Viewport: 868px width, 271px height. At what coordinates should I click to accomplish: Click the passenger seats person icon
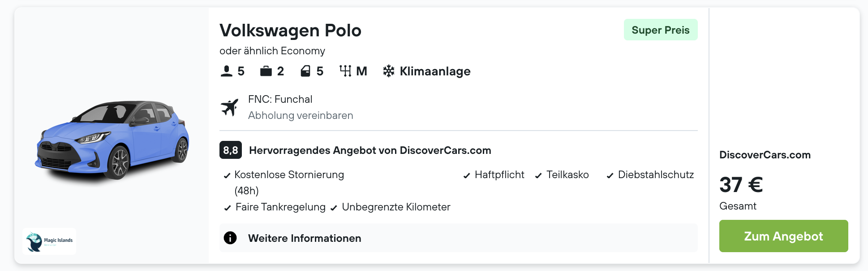point(227,71)
